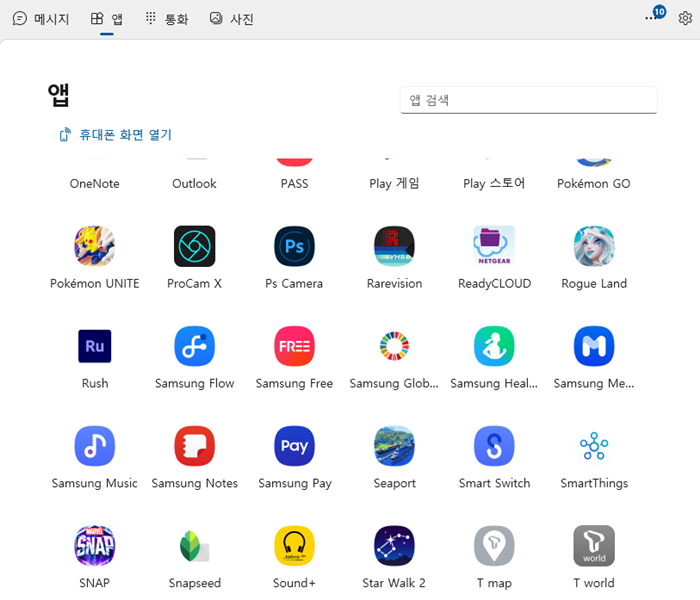Launch the Marvel SNAP game
Image resolution: width=700 pixels, height=600 pixels.
tap(95, 546)
